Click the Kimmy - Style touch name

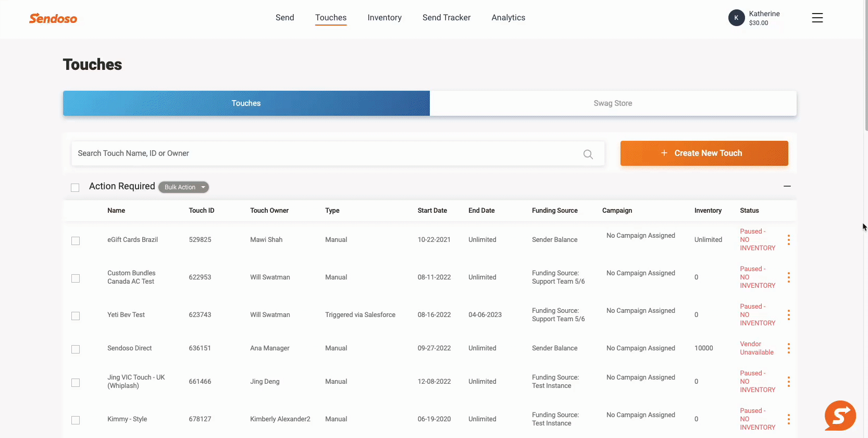coord(127,419)
